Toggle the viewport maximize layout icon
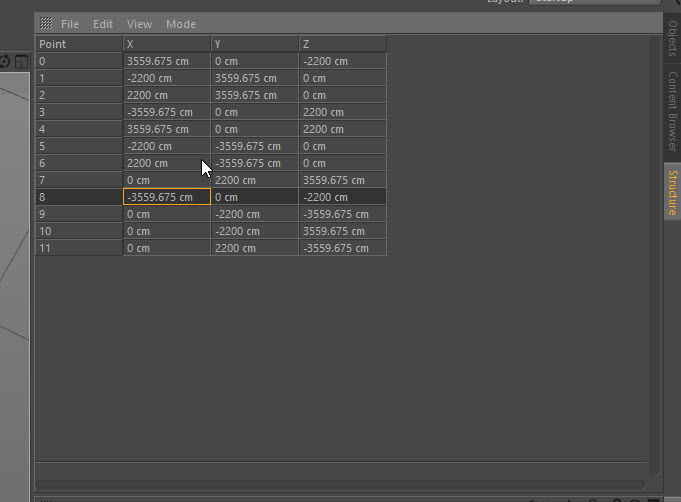Screen dimensions: 681x502 coord(21,62)
